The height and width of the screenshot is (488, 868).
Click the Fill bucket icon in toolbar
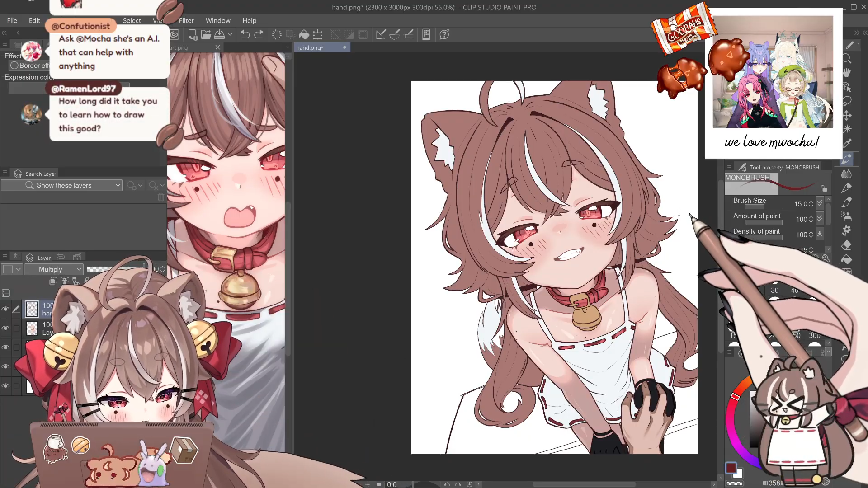304,34
